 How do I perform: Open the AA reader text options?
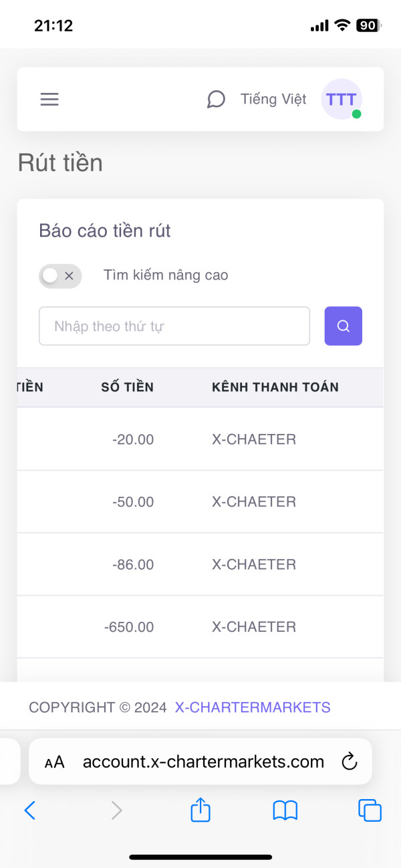pos(55,762)
